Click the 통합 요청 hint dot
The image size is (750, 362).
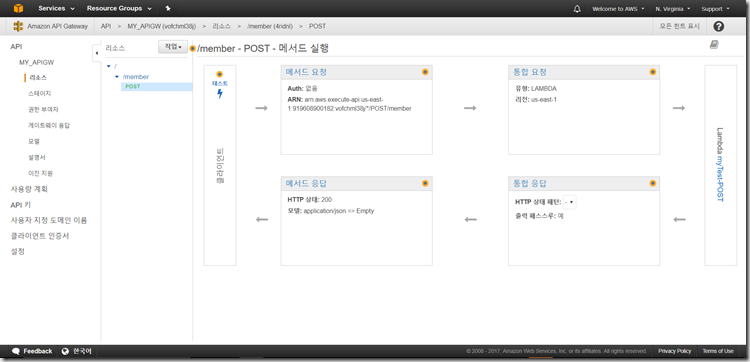click(653, 72)
